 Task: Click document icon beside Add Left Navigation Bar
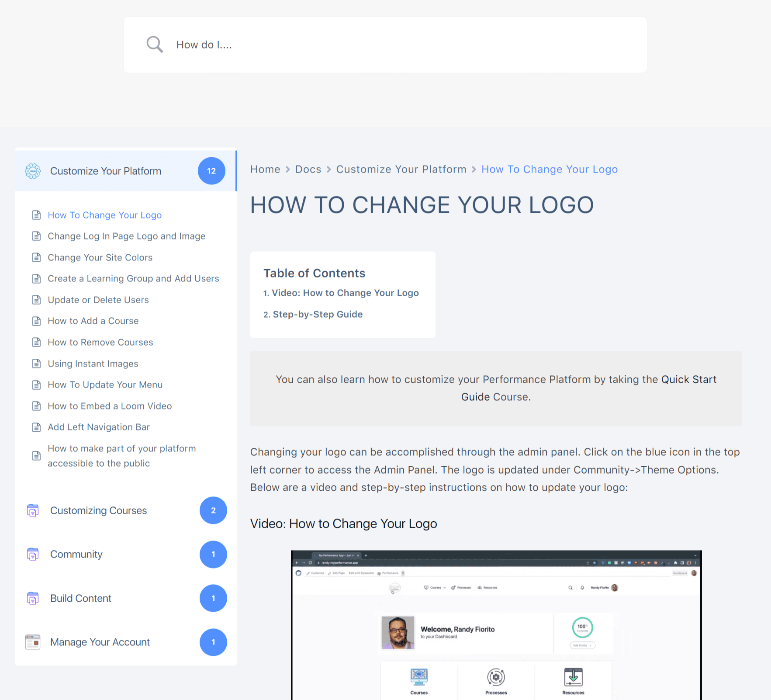pos(37,427)
